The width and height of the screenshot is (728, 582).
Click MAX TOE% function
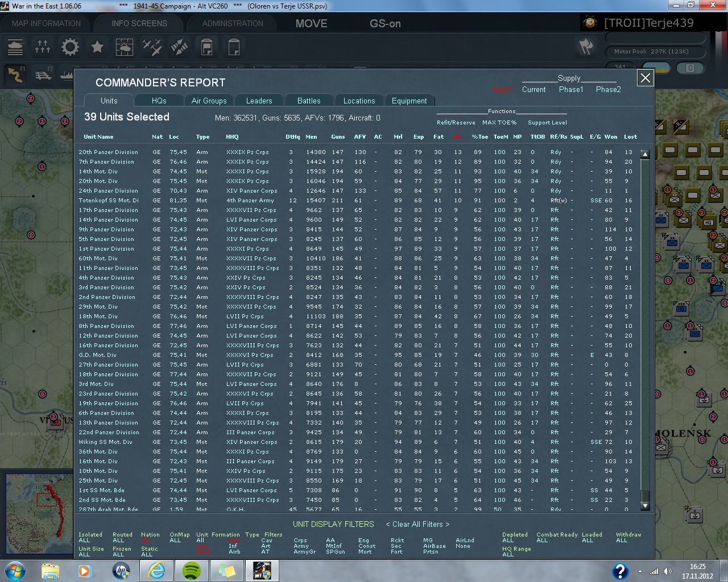click(x=499, y=122)
